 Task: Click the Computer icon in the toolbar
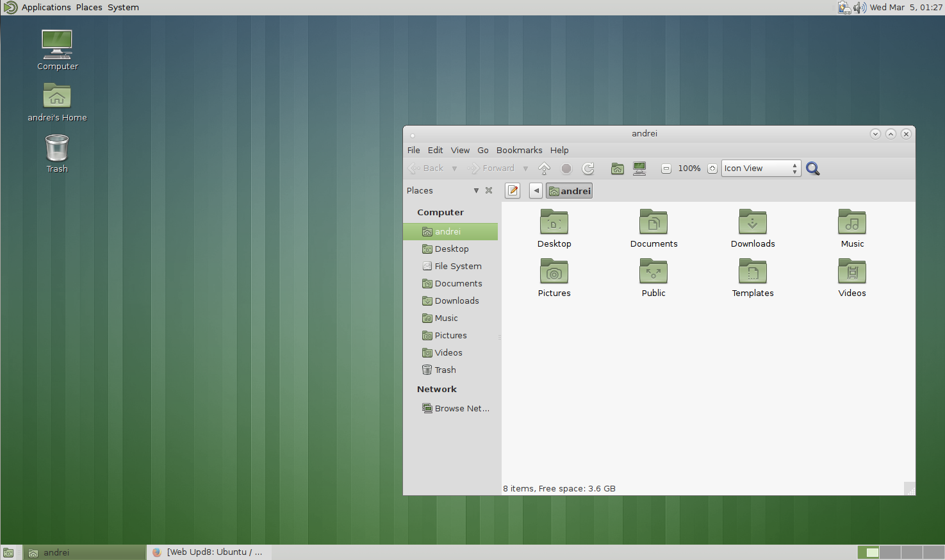tap(639, 168)
